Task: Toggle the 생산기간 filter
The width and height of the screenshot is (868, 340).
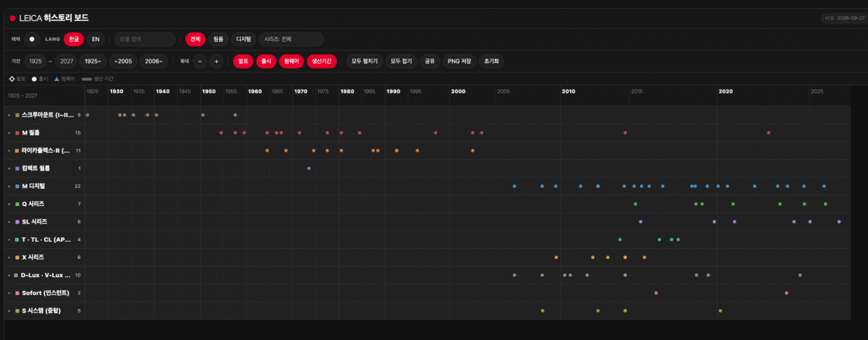Action: pos(322,61)
